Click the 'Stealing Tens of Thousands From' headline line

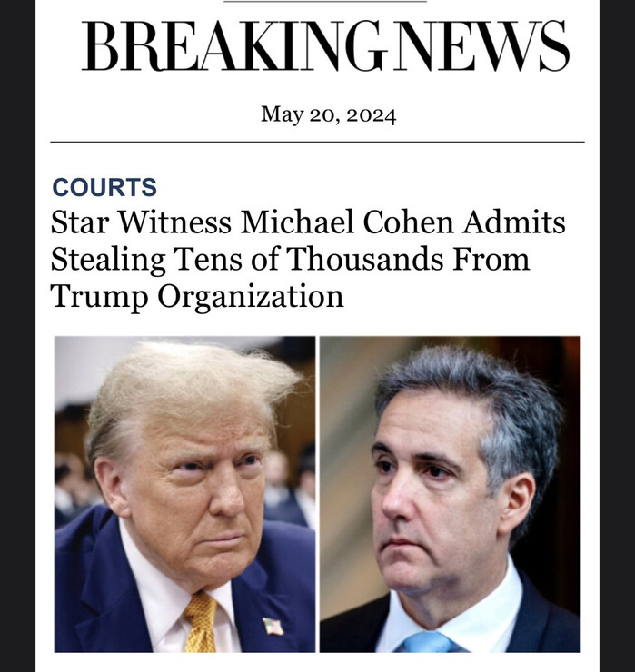coord(290,259)
